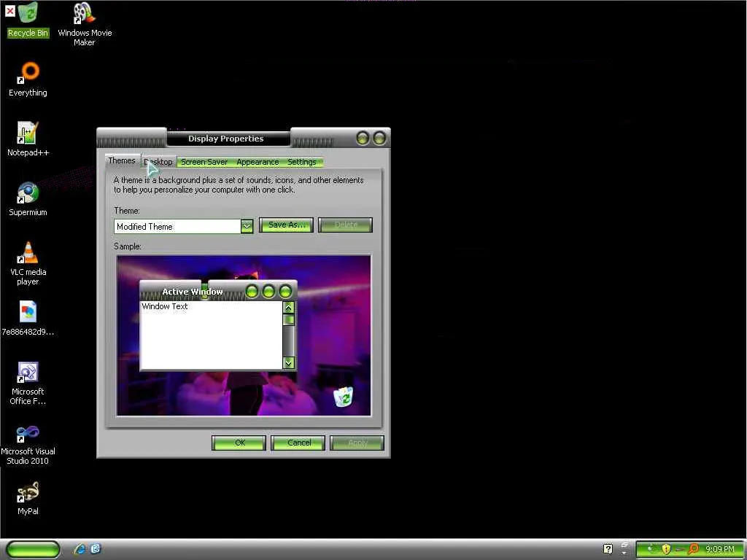This screenshot has width=747, height=560.
Task: Select the 7e886482d9... file icon
Action: (x=28, y=318)
